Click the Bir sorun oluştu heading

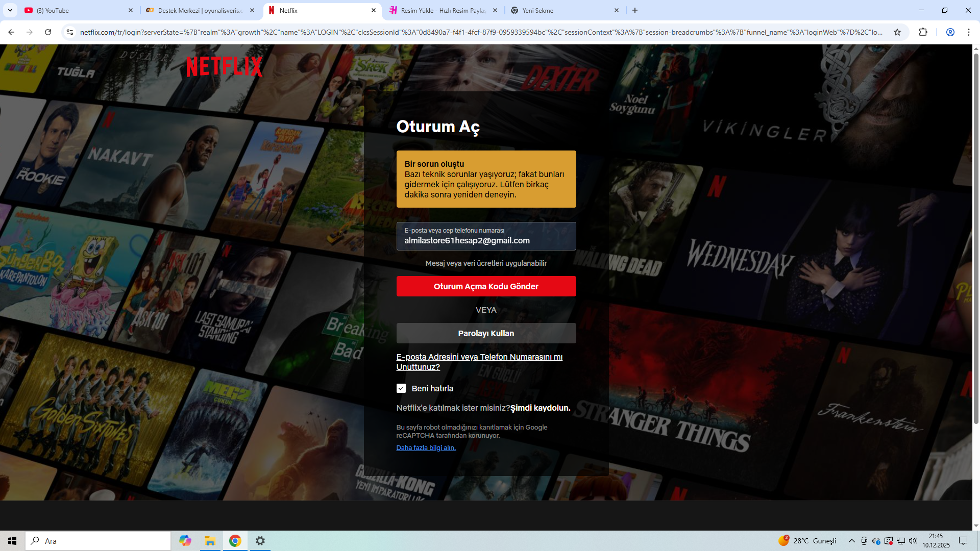click(434, 164)
